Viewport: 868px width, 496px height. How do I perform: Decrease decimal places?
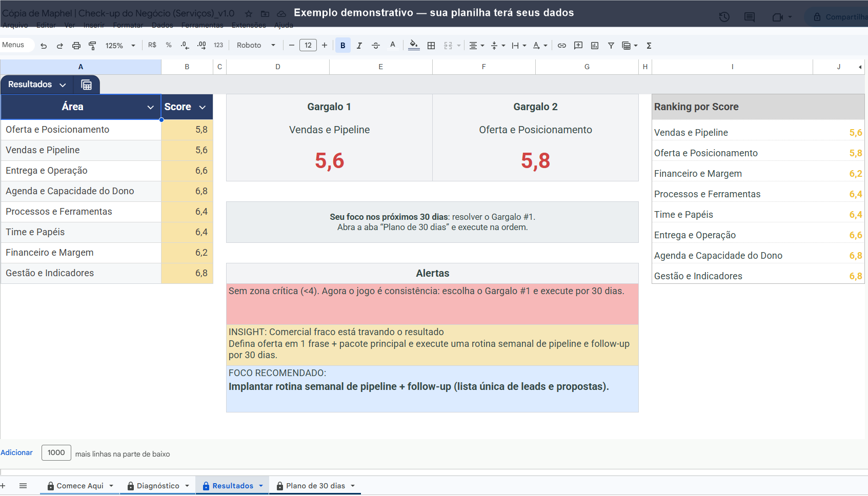(185, 45)
